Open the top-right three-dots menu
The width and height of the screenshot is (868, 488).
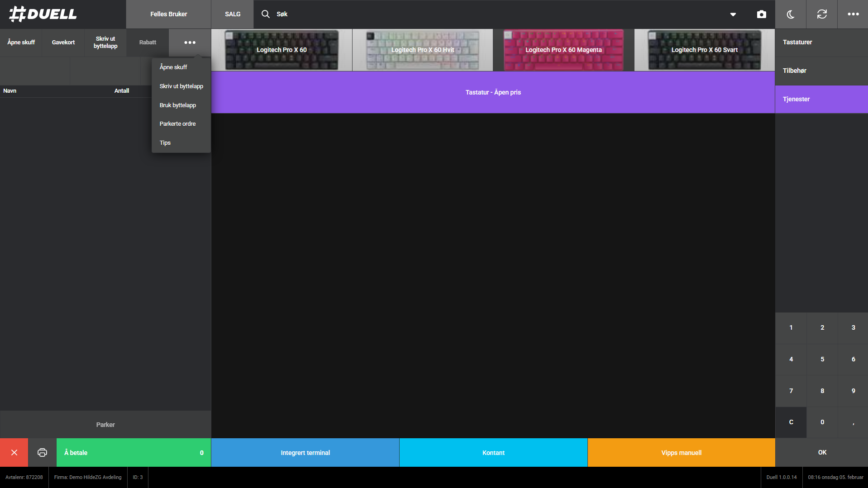point(853,14)
